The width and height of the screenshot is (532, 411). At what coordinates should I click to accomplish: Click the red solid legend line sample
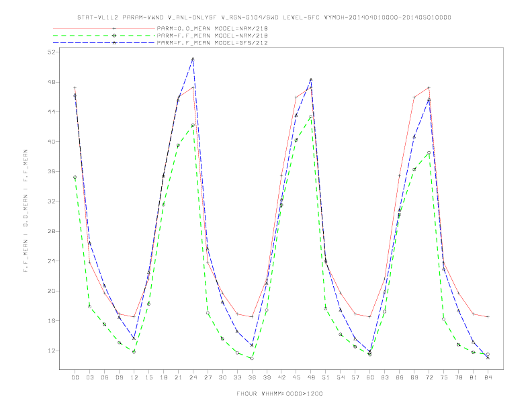[x=104, y=28]
